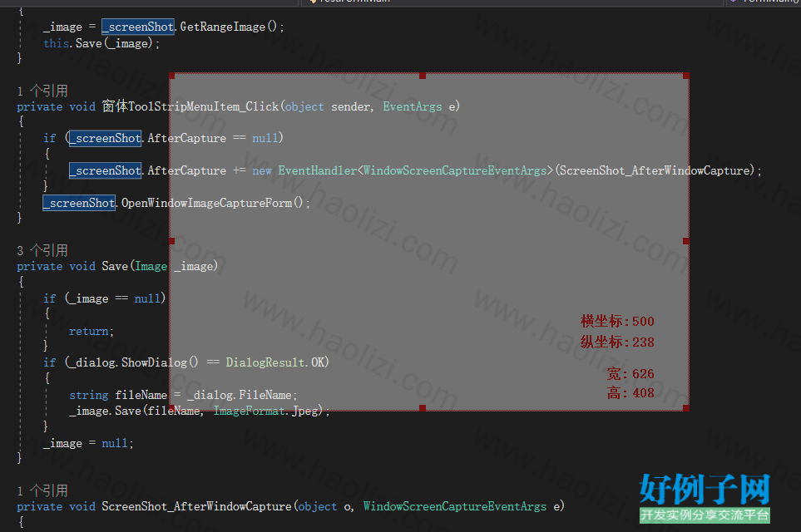The image size is (801, 532).
Task: Click the 'ImageFormat' type name
Action: point(250,411)
